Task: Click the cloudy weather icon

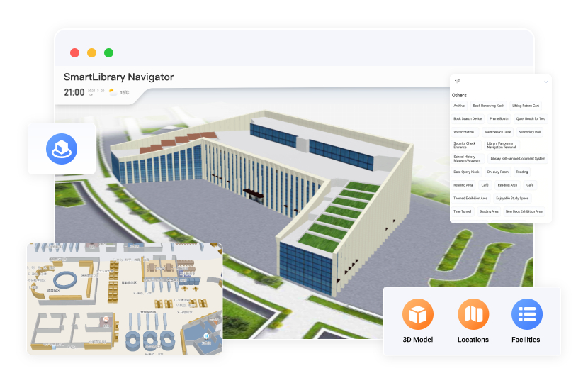Action: click(113, 92)
